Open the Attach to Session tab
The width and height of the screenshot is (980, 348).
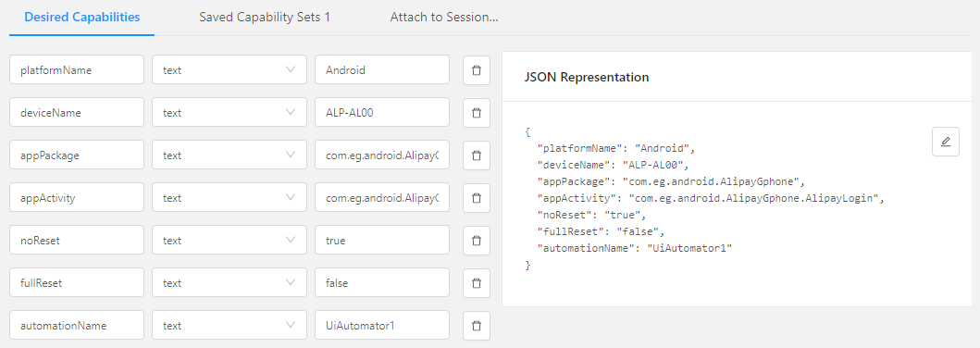(x=444, y=17)
